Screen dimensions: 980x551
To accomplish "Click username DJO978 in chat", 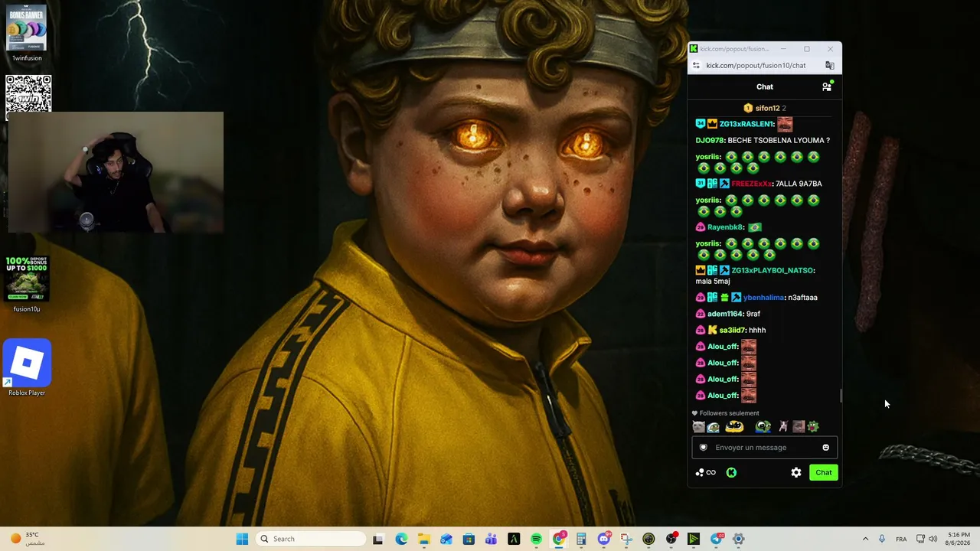I will click(709, 140).
